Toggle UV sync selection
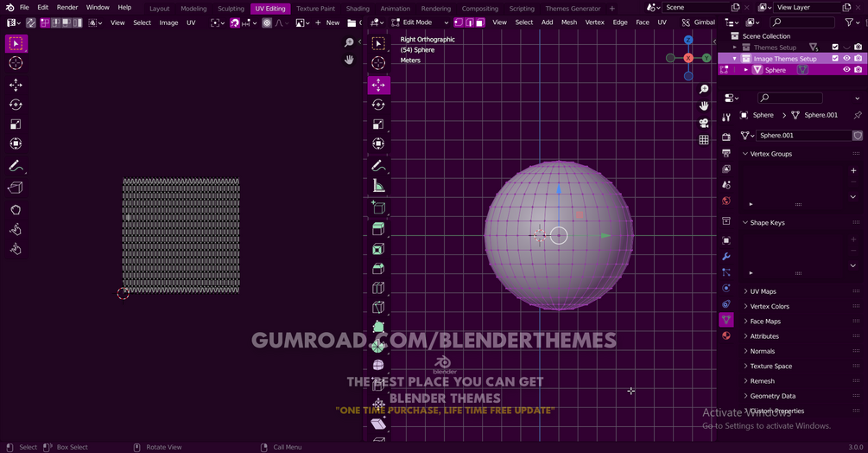Screen dimensions: 868x453 click(x=31, y=22)
